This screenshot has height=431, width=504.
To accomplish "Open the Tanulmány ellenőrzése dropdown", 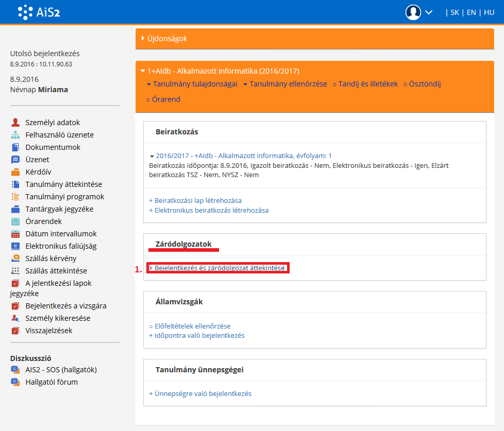I will (285, 84).
